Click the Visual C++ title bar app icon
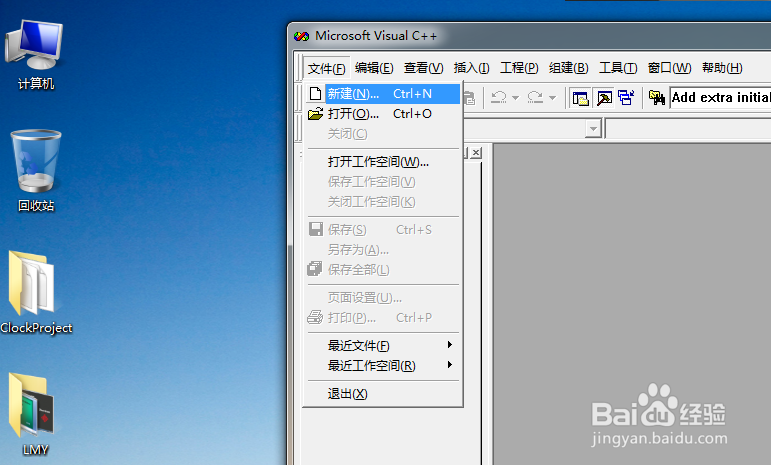The height and width of the screenshot is (465, 771). pos(301,36)
